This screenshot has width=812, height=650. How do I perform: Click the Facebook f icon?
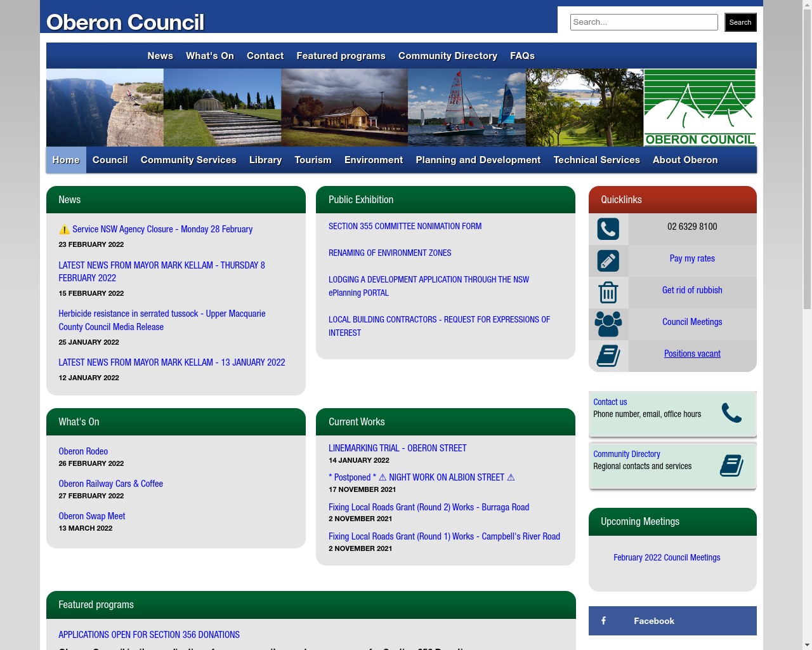coord(603,621)
